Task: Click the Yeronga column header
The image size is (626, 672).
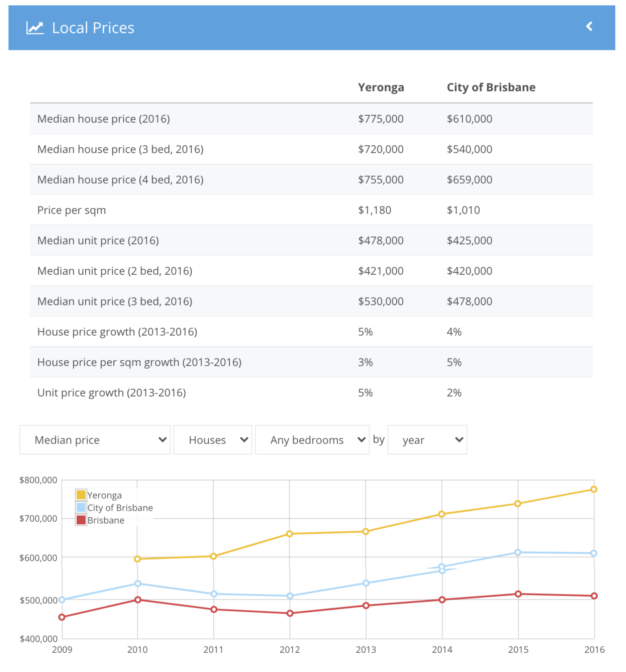Action: point(381,87)
